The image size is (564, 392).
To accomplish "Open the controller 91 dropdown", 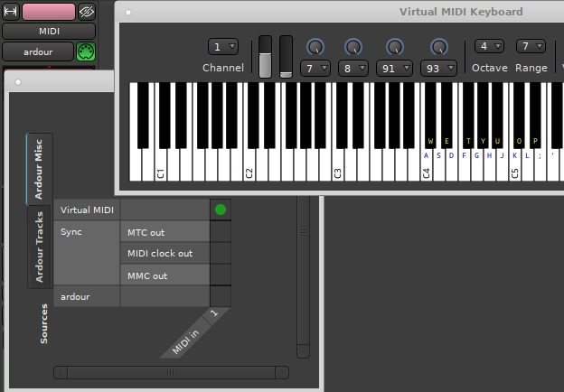I will (395, 68).
